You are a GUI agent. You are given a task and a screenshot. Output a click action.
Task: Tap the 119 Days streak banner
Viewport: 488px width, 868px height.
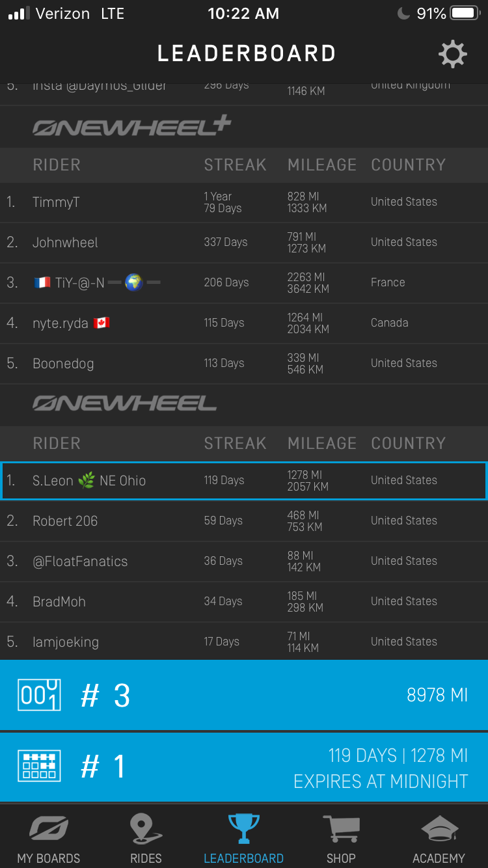tap(244, 767)
